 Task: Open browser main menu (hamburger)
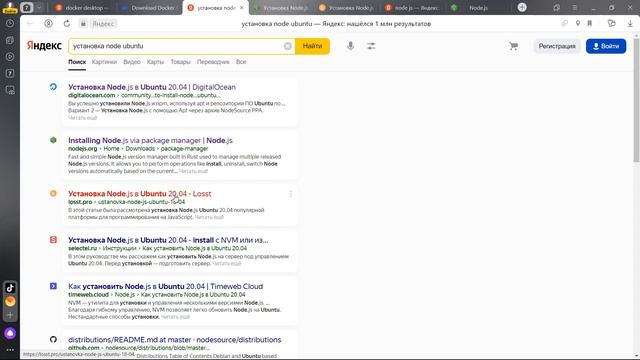click(575, 8)
